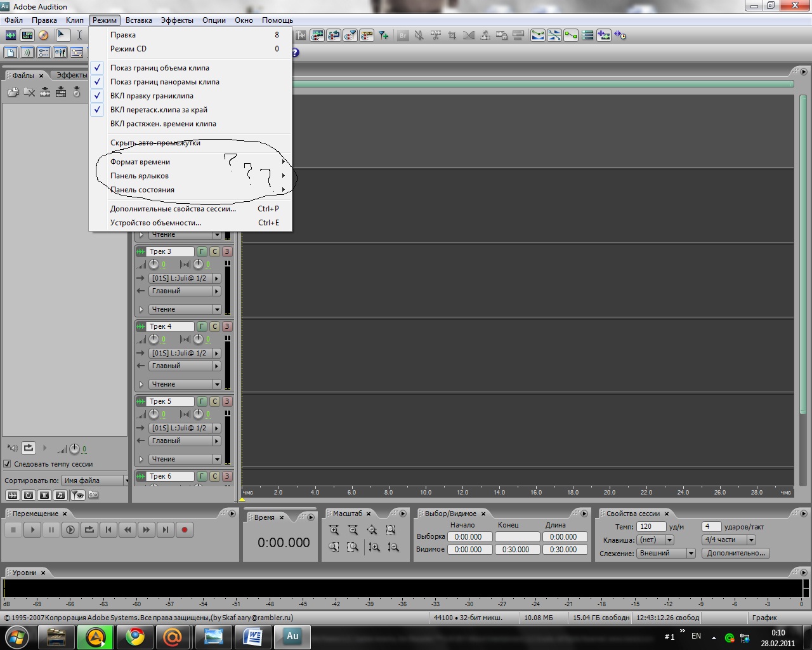Toggle pan envelopes display icon
The height and width of the screenshot is (650, 812).
[554, 36]
